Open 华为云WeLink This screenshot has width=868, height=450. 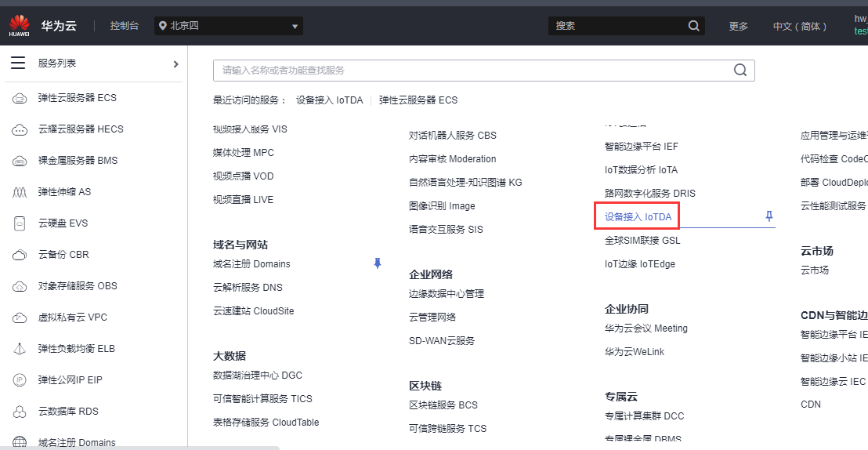point(635,352)
